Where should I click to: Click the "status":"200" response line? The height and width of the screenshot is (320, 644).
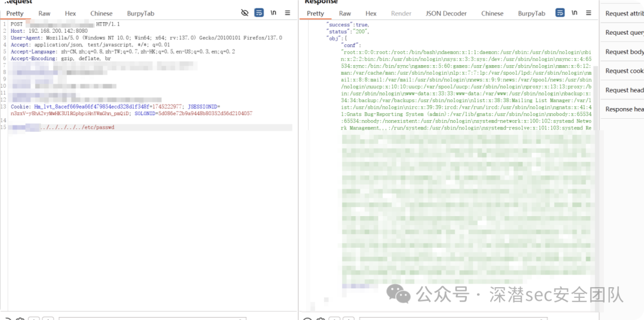pyautogui.click(x=348, y=31)
